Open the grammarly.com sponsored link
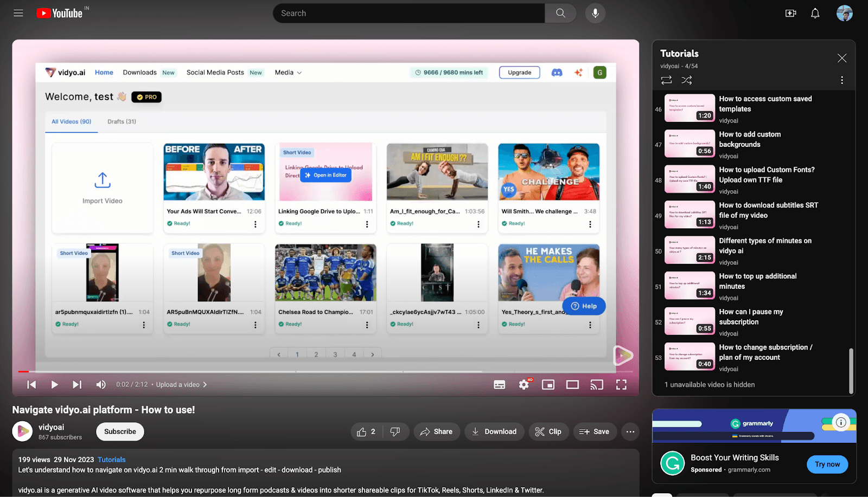 pyautogui.click(x=749, y=470)
